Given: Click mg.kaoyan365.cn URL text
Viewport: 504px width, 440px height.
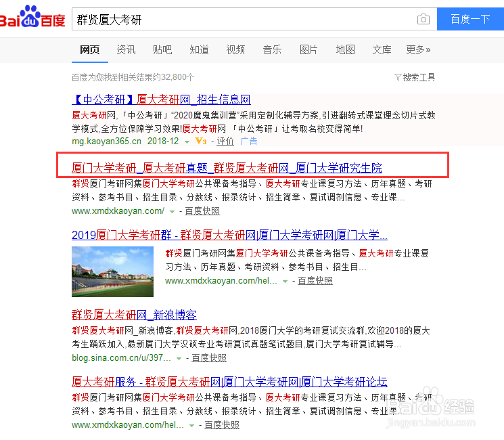Looking at the screenshot, I should click(x=106, y=141).
